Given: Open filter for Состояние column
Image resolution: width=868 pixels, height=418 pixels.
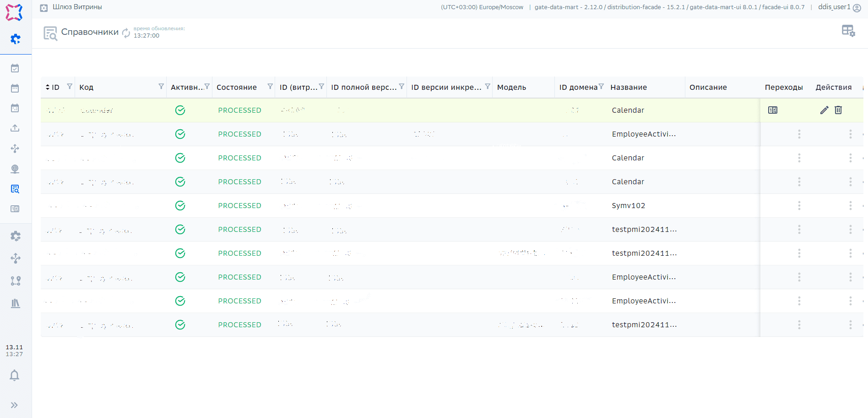Looking at the screenshot, I should [x=270, y=87].
